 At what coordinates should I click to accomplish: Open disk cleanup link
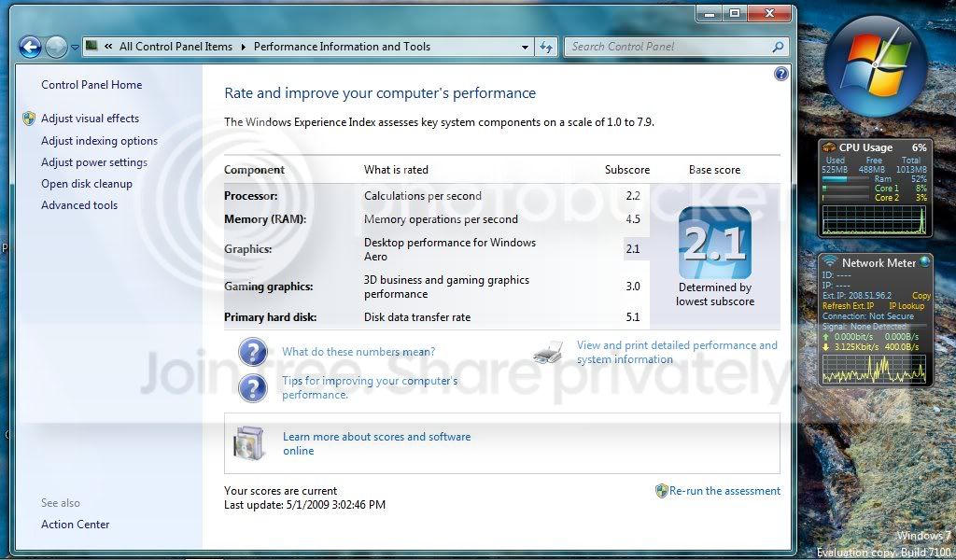point(87,184)
